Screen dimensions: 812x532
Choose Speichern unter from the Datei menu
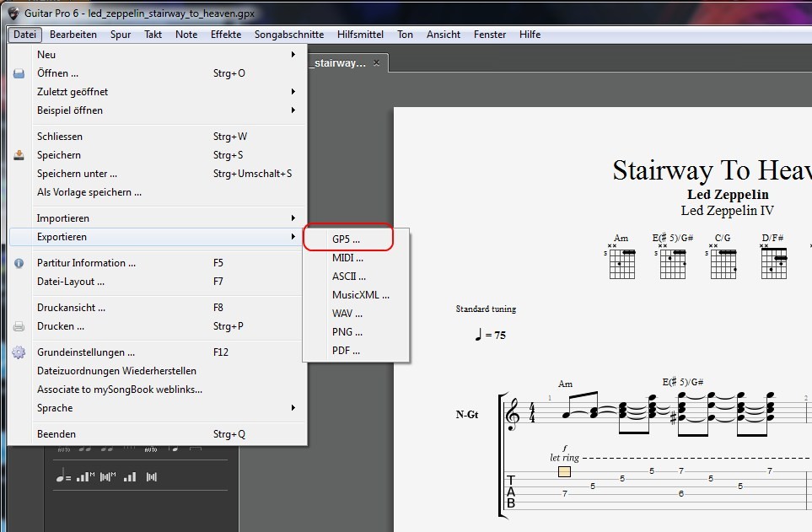[155, 174]
